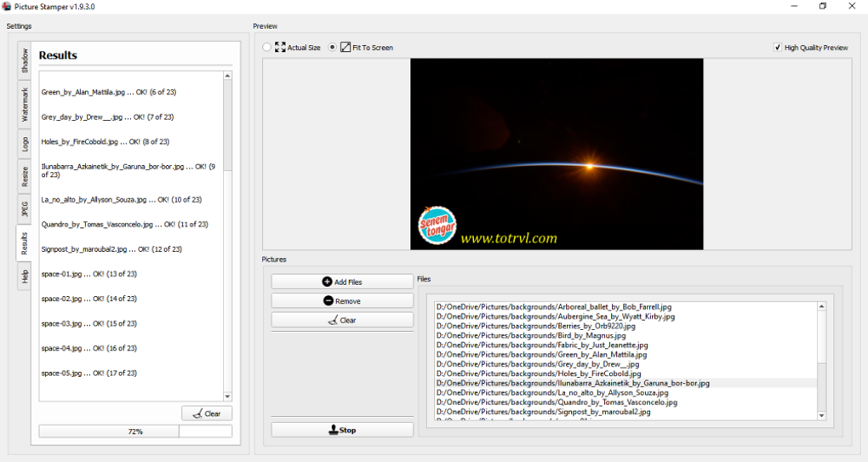Select highlighted Ilunabarra_Azkainetik file path row
Image resolution: width=868 pixels, height=462 pixels.
point(626,383)
